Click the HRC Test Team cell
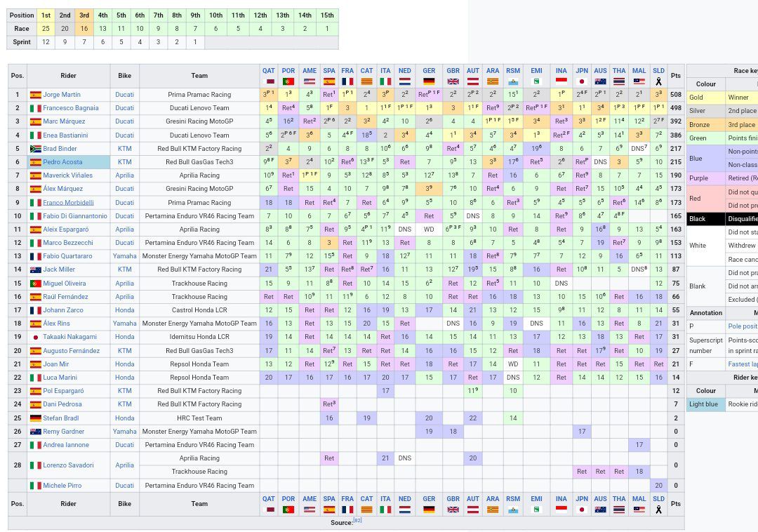 click(x=199, y=418)
